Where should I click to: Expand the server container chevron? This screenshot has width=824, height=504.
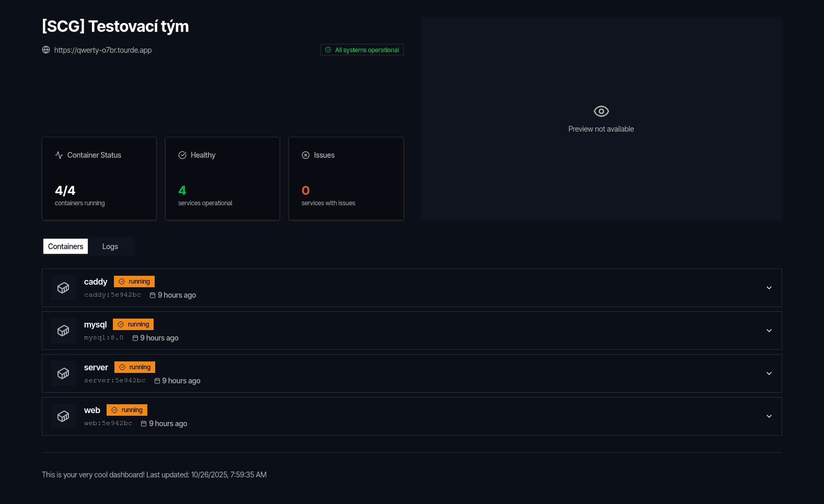tap(769, 373)
